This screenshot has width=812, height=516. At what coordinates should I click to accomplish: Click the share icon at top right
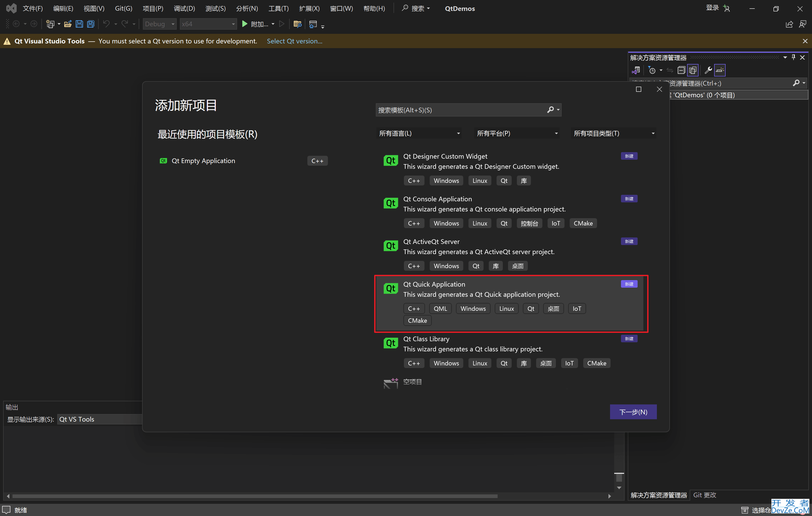pos(789,24)
